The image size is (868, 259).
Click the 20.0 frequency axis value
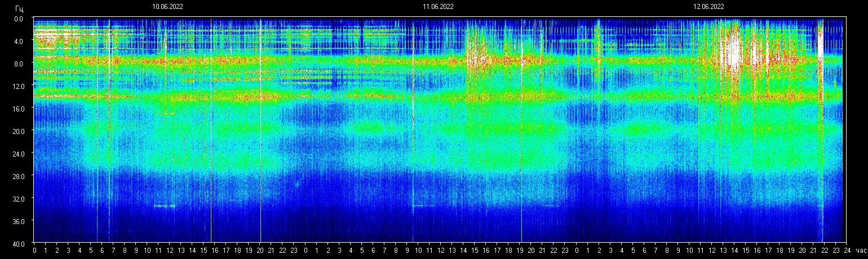(17, 131)
